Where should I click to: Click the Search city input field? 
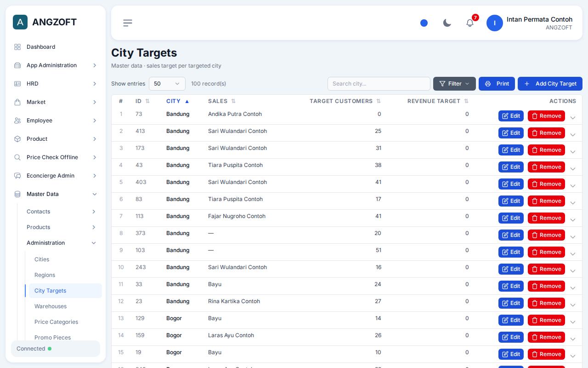tap(379, 84)
